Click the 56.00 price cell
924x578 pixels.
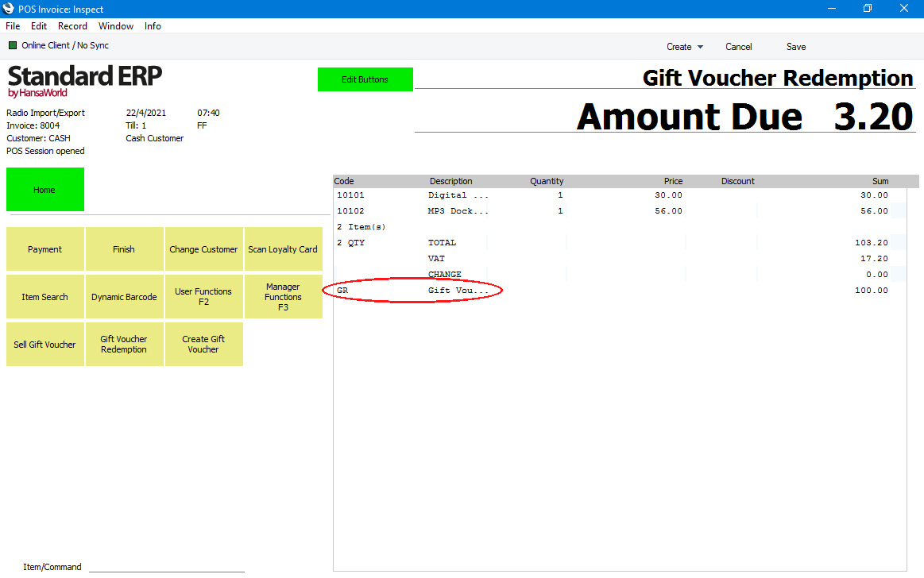point(668,210)
